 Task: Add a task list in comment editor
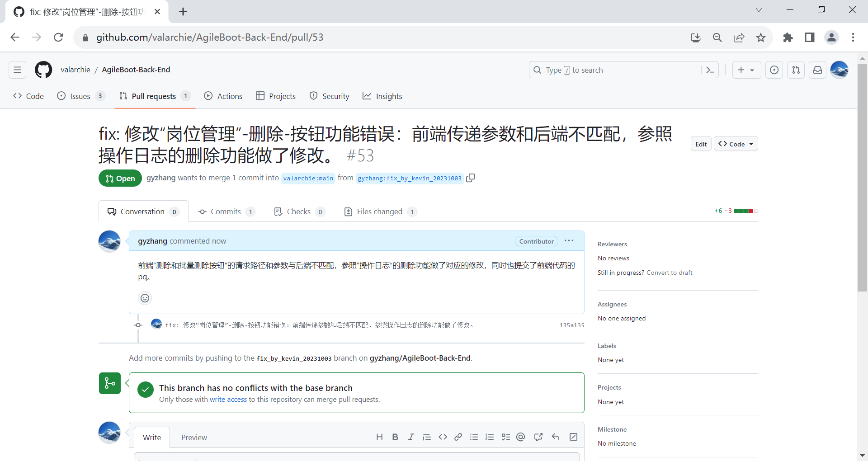(505, 437)
